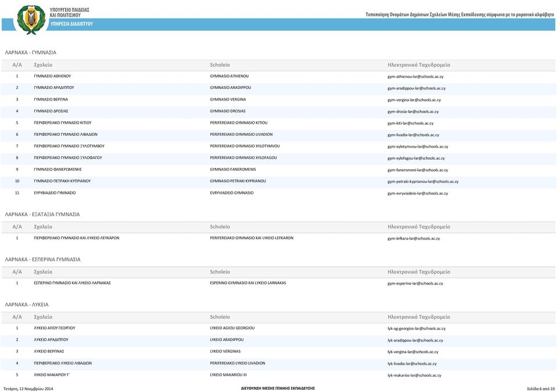Screen dimensions: 558x392
Task: Open email gym-livadia-lar@schools.ac.cy
Action: [413, 135]
